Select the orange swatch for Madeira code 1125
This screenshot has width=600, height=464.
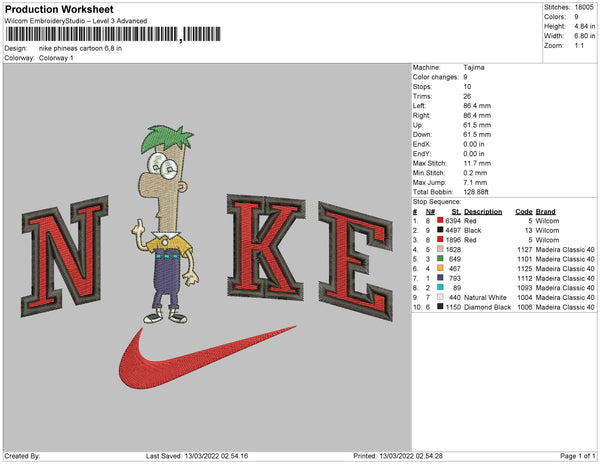pyautogui.click(x=440, y=268)
